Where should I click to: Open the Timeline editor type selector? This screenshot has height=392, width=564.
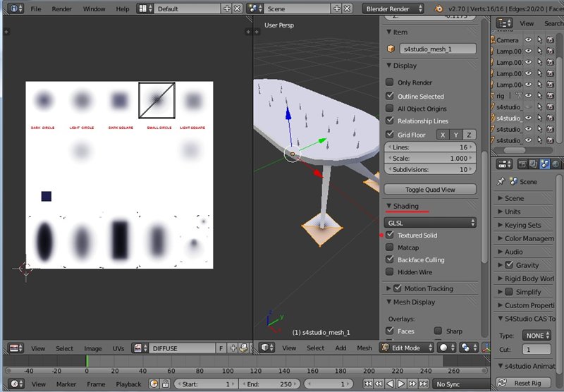pos(16,384)
